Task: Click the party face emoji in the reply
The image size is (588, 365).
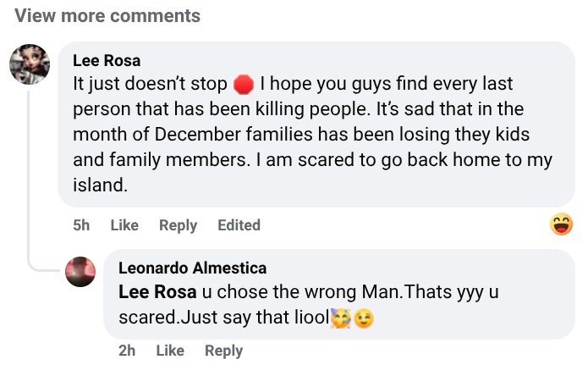Action: pyautogui.click(x=341, y=319)
